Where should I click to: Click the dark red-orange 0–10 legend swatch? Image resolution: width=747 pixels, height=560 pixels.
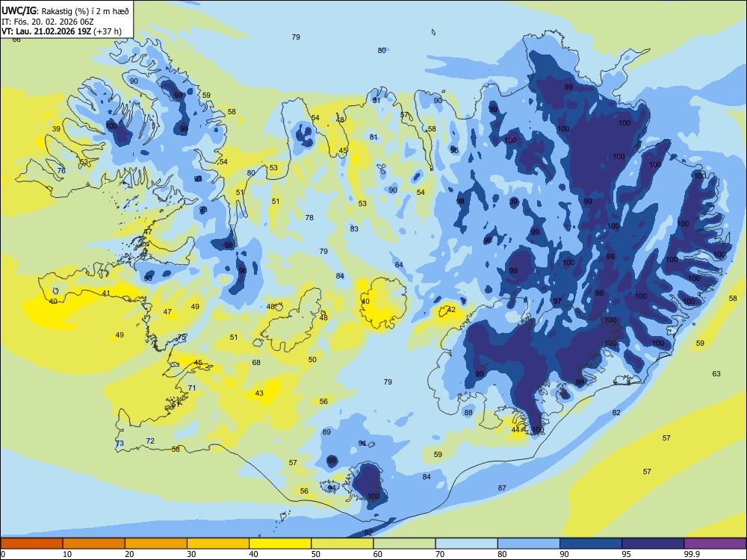tap(31, 544)
